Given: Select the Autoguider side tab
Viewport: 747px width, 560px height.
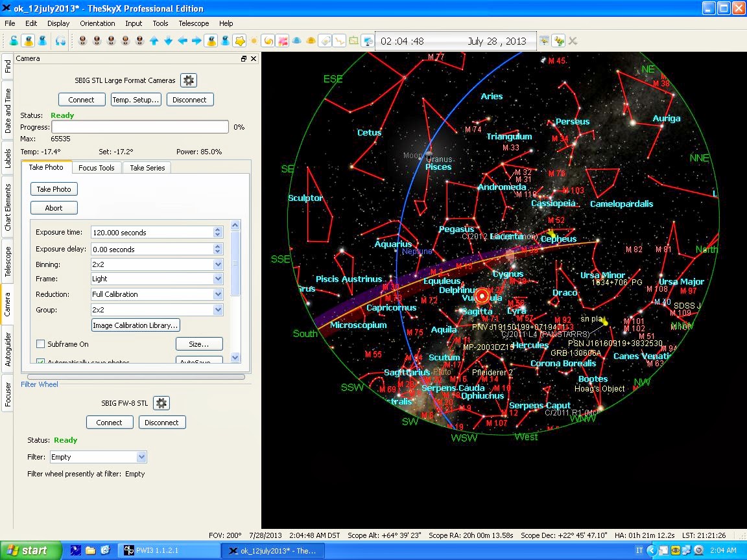Looking at the screenshot, I should click(8, 350).
